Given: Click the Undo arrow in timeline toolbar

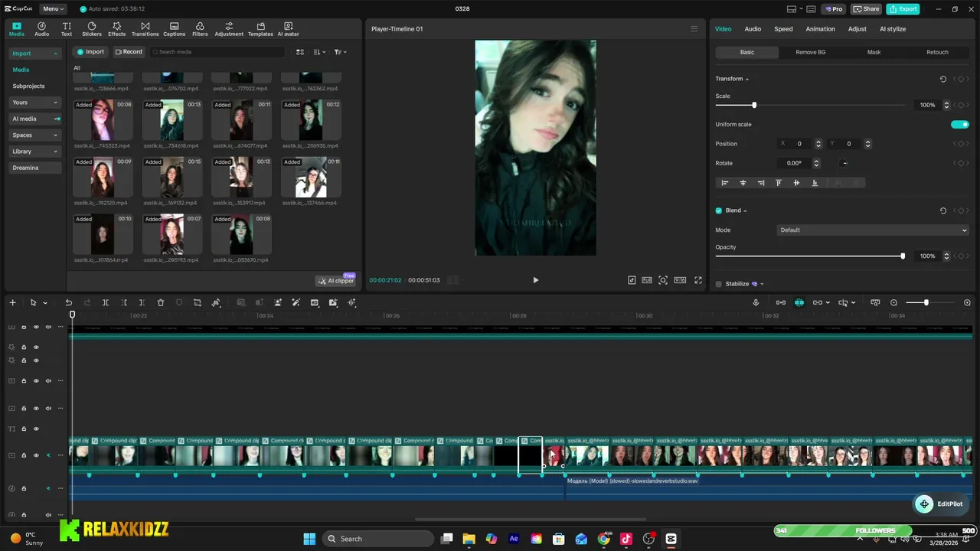Looking at the screenshot, I should pos(69,303).
